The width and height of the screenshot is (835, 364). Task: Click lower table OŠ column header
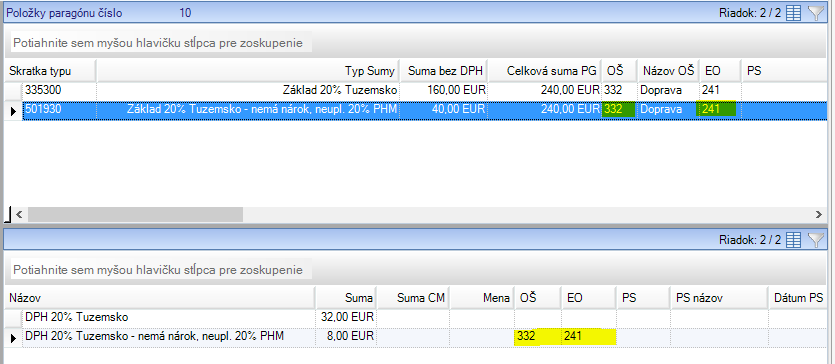(537, 298)
